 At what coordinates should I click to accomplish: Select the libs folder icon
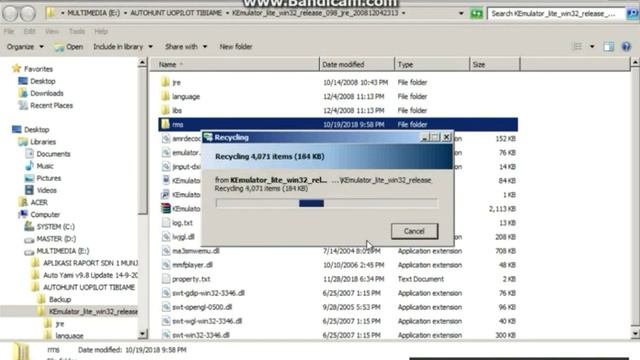click(165, 110)
